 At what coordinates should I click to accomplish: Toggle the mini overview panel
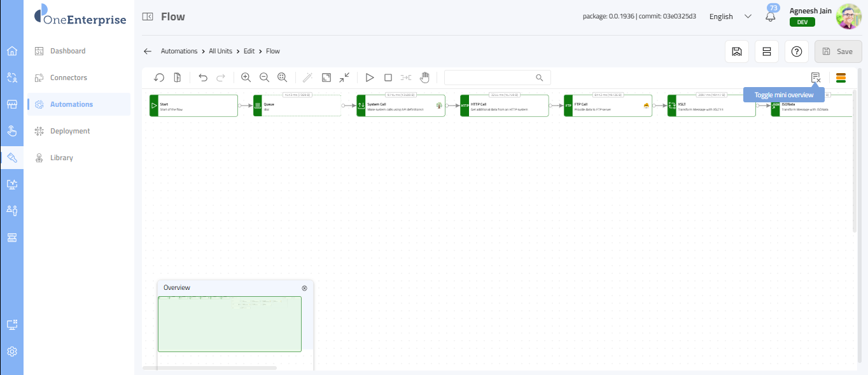coord(815,78)
